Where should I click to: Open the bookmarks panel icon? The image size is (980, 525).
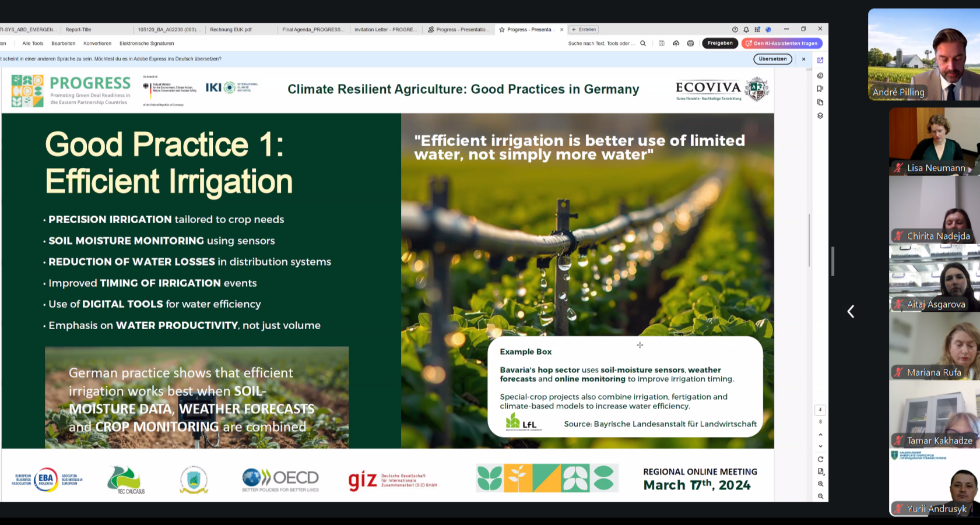820,87
